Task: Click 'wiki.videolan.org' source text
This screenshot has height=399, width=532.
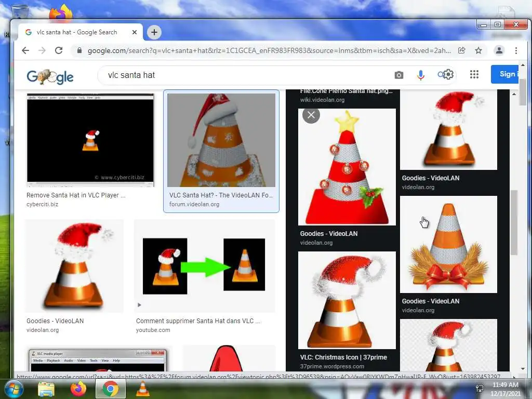Action: [322, 100]
